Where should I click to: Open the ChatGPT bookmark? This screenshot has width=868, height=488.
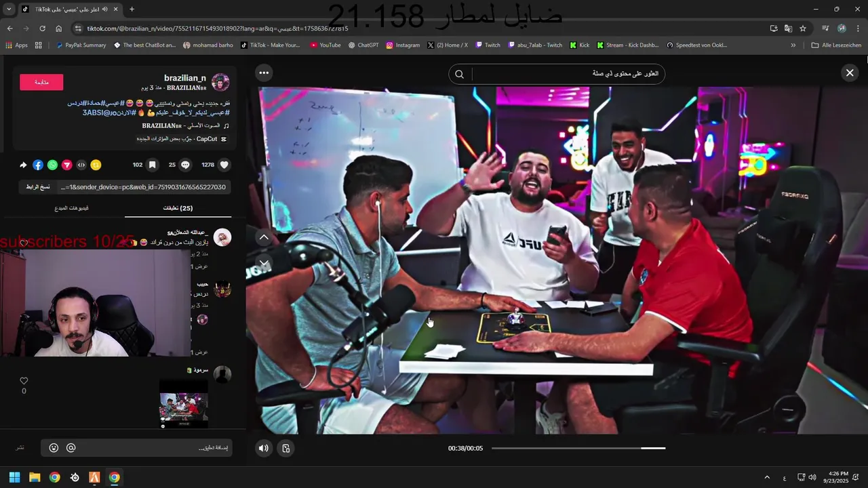tap(363, 45)
